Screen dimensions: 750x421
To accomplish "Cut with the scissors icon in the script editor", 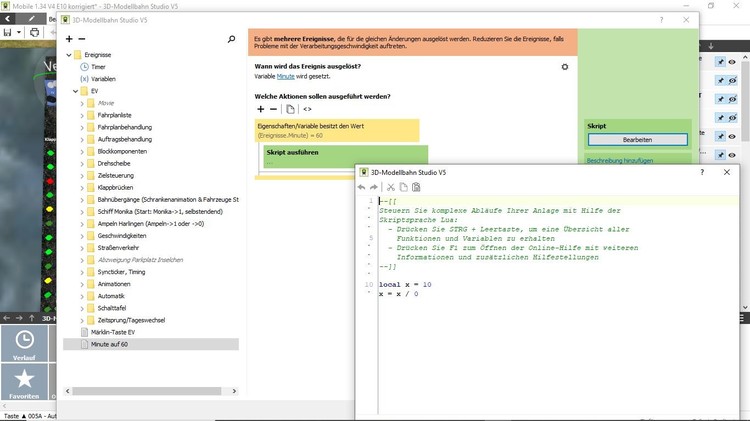I will coord(391,187).
